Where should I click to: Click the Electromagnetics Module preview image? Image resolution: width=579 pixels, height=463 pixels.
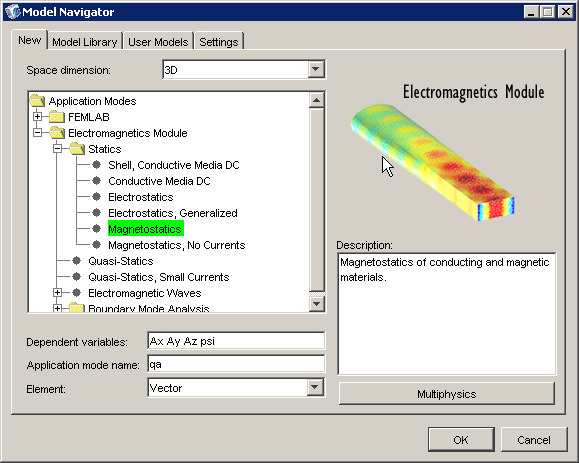point(432,162)
